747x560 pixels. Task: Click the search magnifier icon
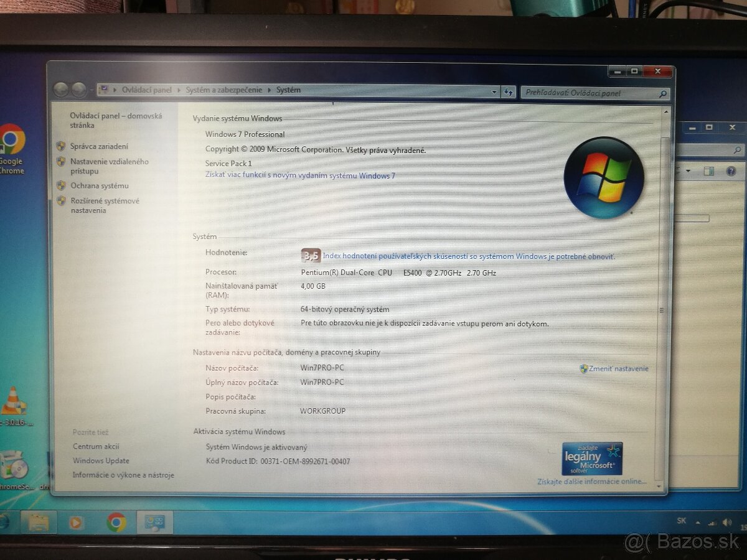663,94
